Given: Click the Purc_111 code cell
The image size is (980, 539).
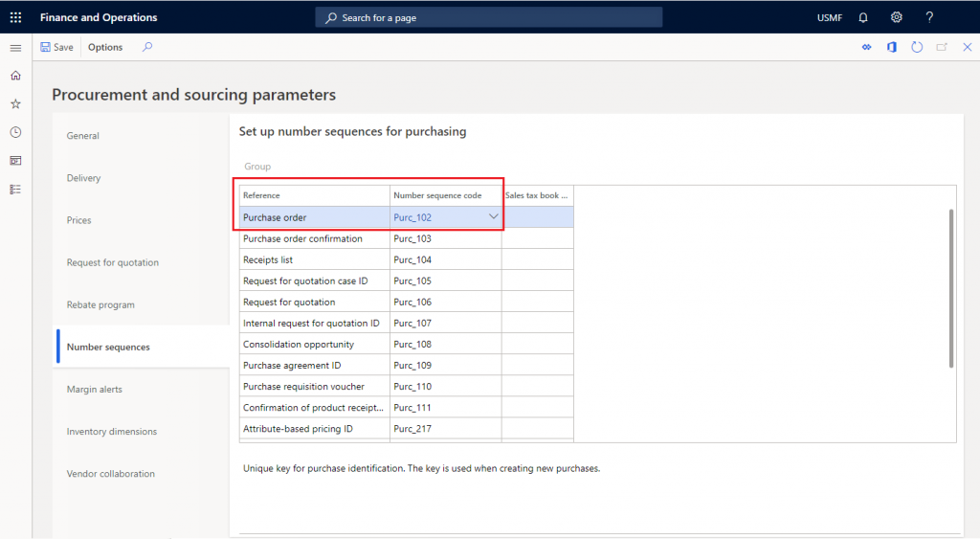Looking at the screenshot, I should point(446,408).
